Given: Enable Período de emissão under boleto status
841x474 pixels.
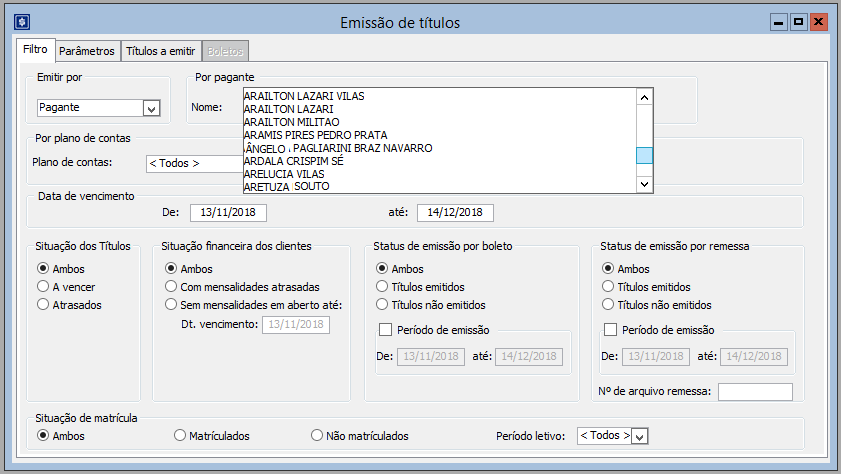Looking at the screenshot, I should click(385, 330).
